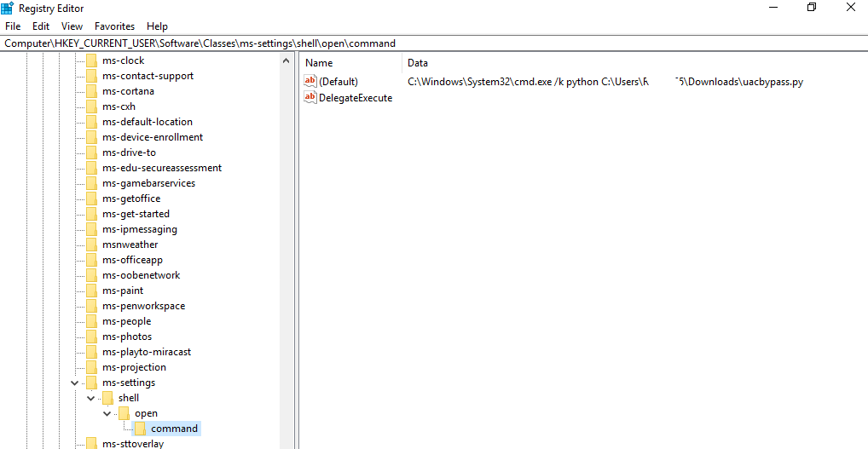Open the View menu
The width and height of the screenshot is (868, 449).
(x=72, y=26)
